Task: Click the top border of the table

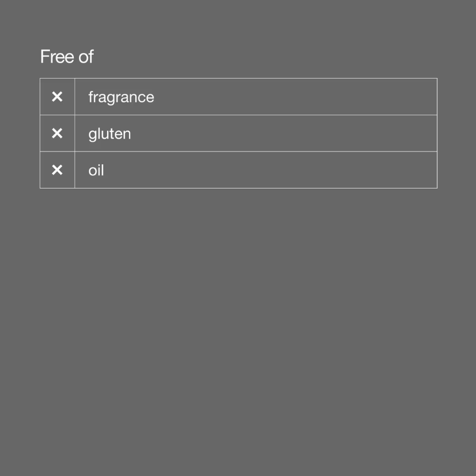Action: click(x=238, y=79)
